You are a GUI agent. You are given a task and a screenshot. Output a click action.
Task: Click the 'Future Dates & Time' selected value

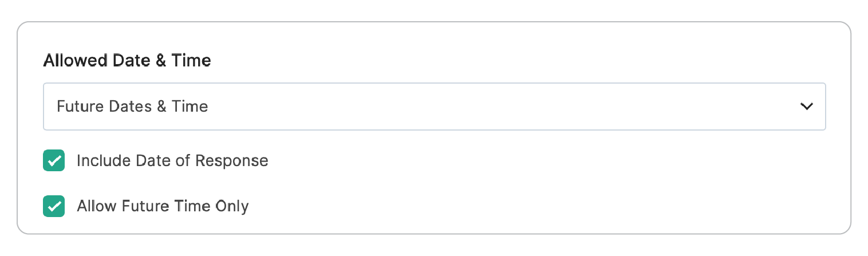pos(132,107)
